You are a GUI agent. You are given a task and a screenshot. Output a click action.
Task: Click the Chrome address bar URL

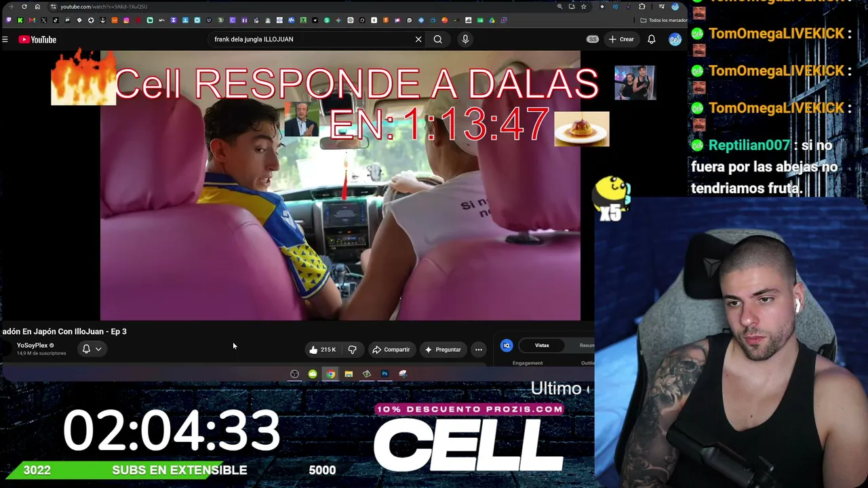coord(104,7)
